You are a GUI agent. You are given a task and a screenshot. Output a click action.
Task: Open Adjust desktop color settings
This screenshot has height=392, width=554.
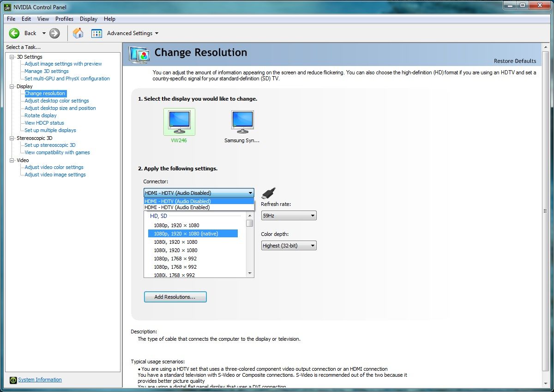57,101
